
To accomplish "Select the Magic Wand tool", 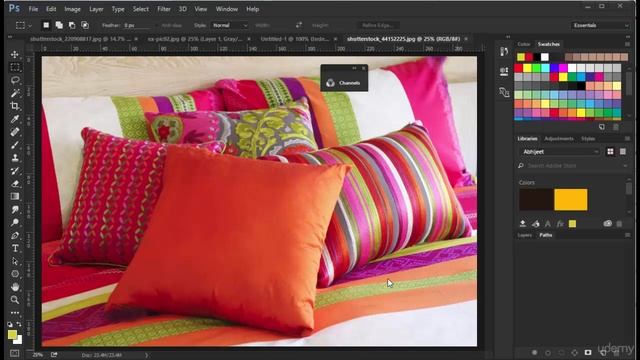I will pos(15,93).
